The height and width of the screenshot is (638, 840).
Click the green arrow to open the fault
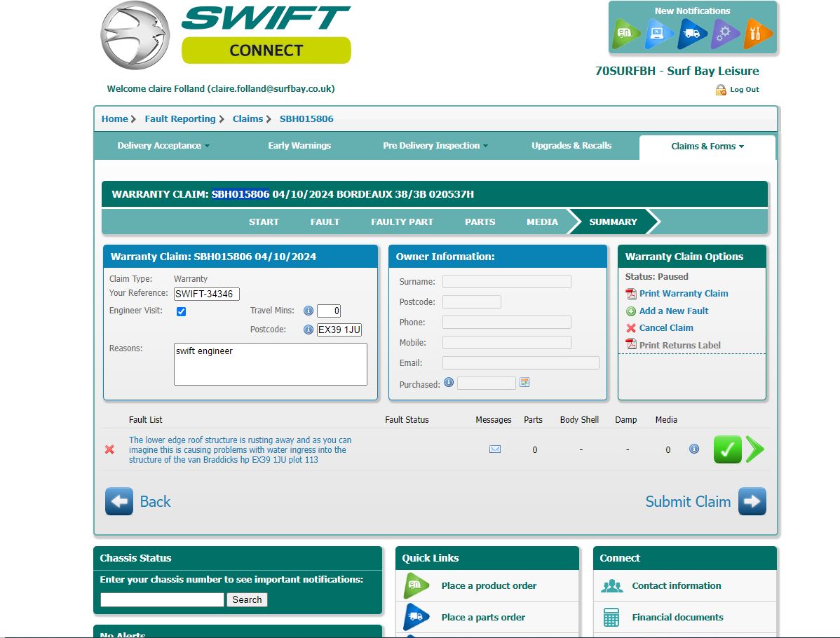point(755,449)
